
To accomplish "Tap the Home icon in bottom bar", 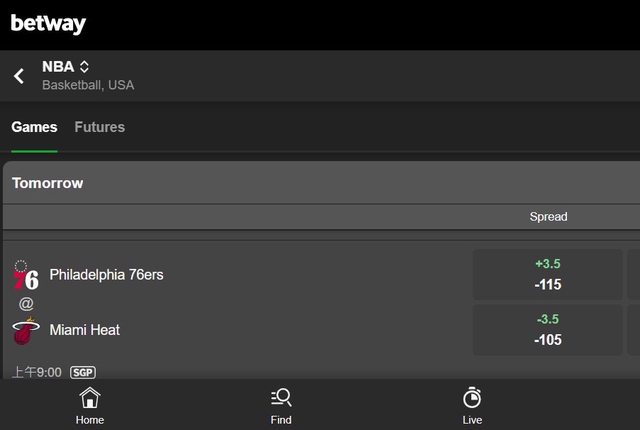I will tap(90, 405).
